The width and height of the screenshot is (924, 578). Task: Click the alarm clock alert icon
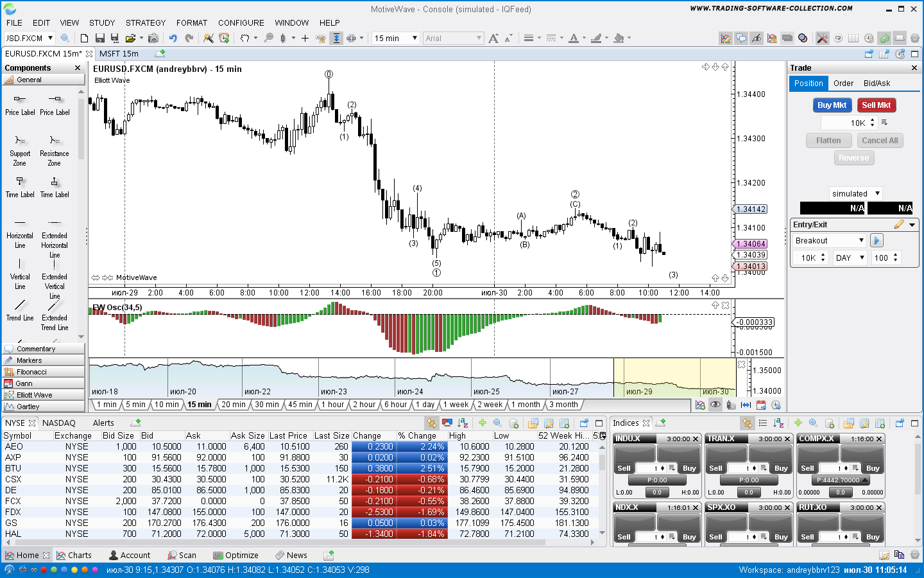click(224, 39)
